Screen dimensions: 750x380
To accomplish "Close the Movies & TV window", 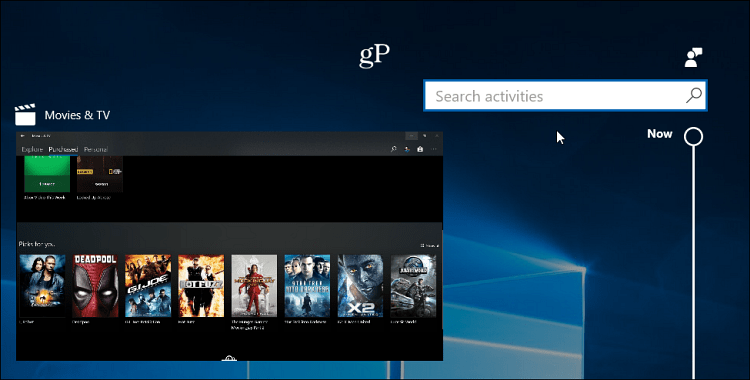I will tap(437, 136).
